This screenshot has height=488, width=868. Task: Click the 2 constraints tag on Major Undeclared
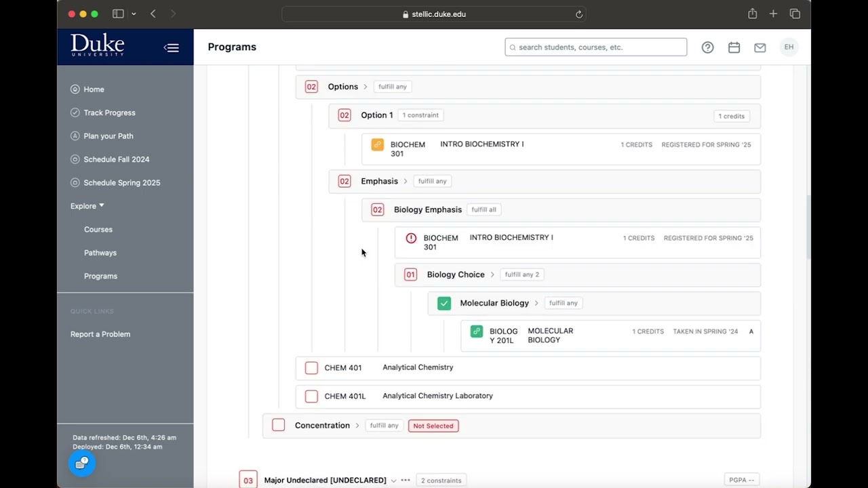coord(441,481)
